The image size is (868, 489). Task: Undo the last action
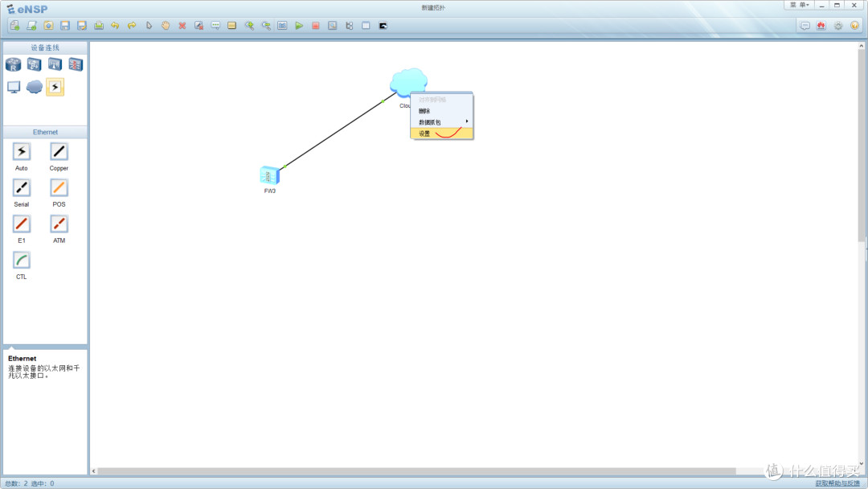[115, 26]
